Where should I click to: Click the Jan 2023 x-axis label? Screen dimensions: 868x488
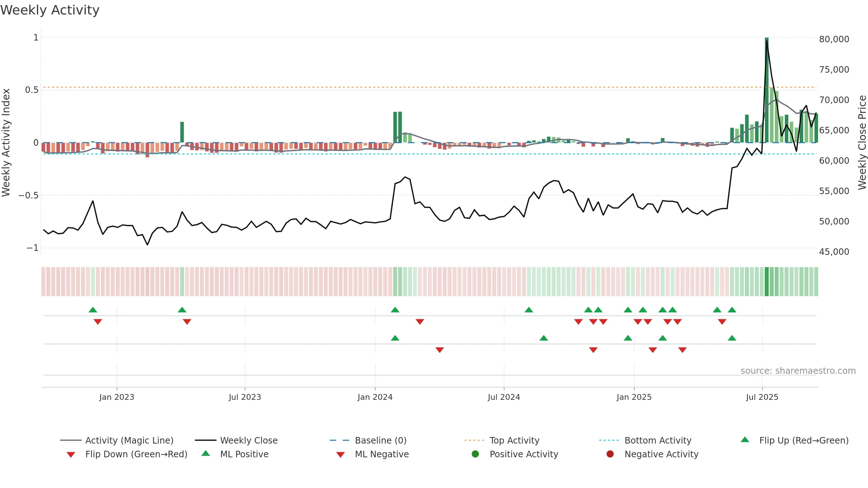point(117,397)
